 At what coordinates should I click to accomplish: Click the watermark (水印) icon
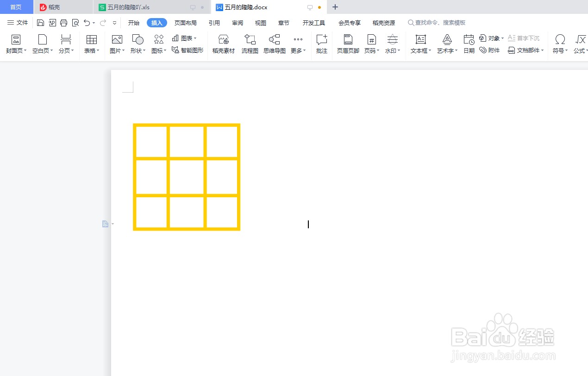point(392,39)
